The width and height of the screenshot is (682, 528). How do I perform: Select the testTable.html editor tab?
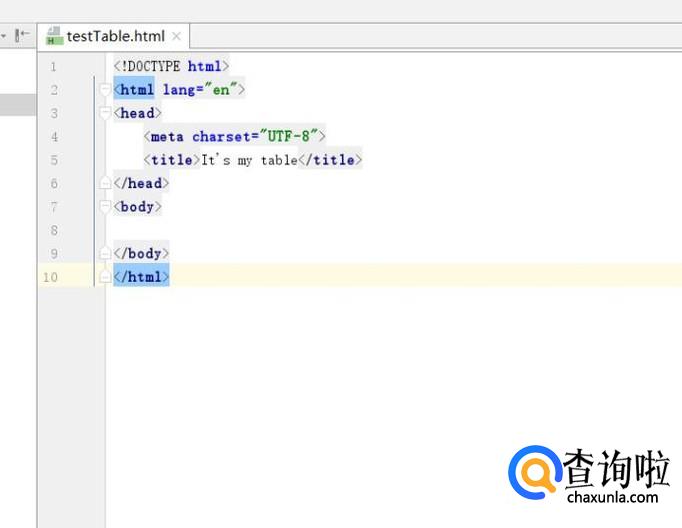pos(114,36)
